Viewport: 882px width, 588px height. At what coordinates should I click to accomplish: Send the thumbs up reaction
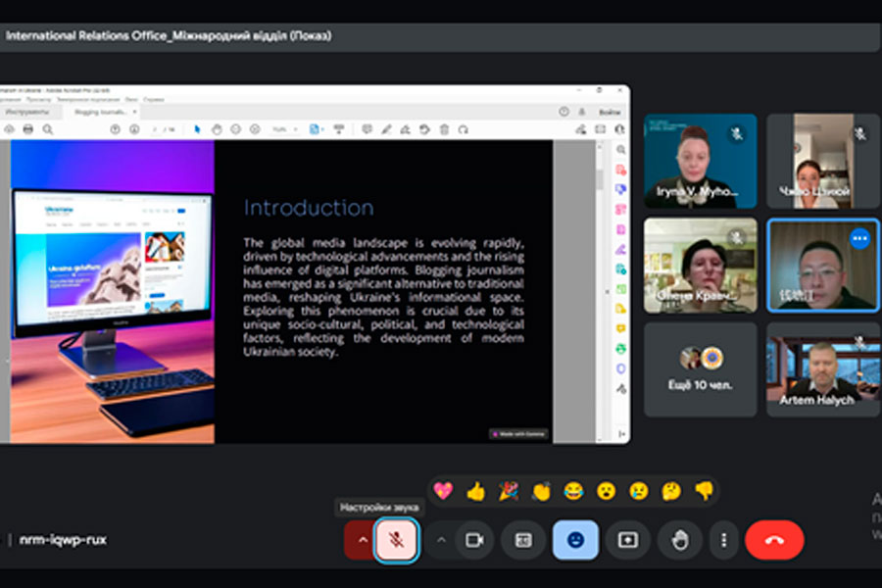coord(476,491)
